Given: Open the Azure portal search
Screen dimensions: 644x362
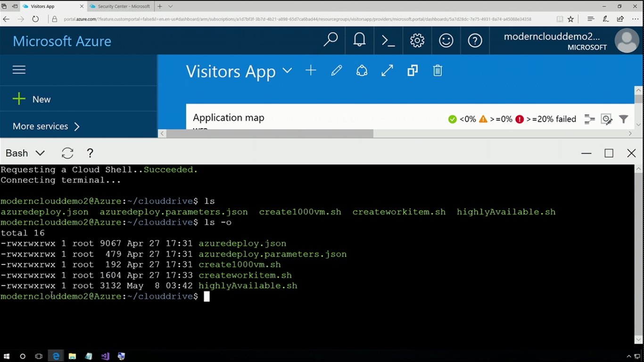Looking at the screenshot, I should pyautogui.click(x=330, y=40).
